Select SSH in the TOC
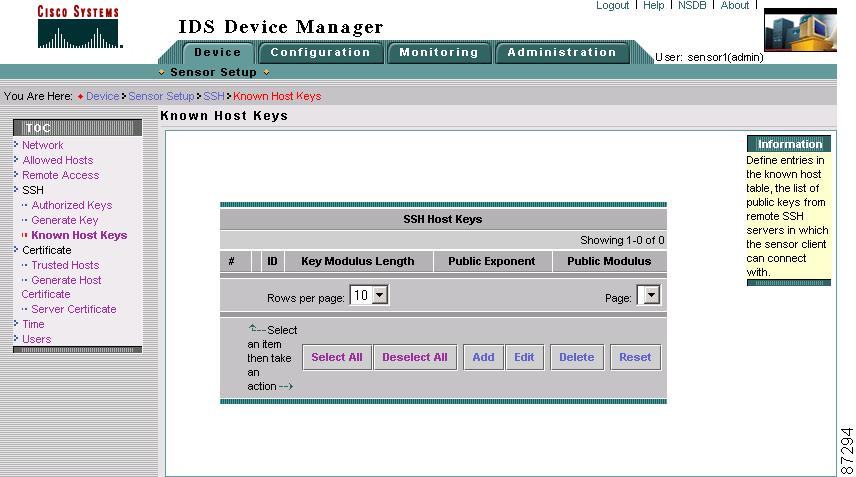 (33, 190)
